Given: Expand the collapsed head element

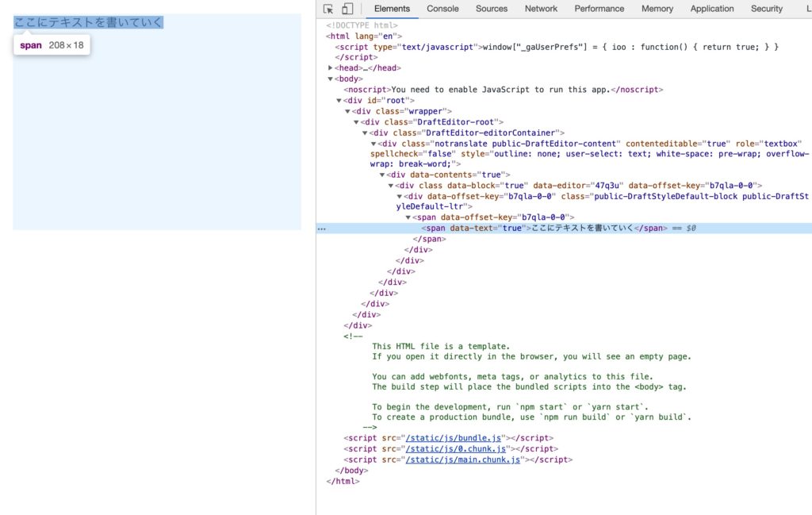Looking at the screenshot, I should (x=330, y=68).
